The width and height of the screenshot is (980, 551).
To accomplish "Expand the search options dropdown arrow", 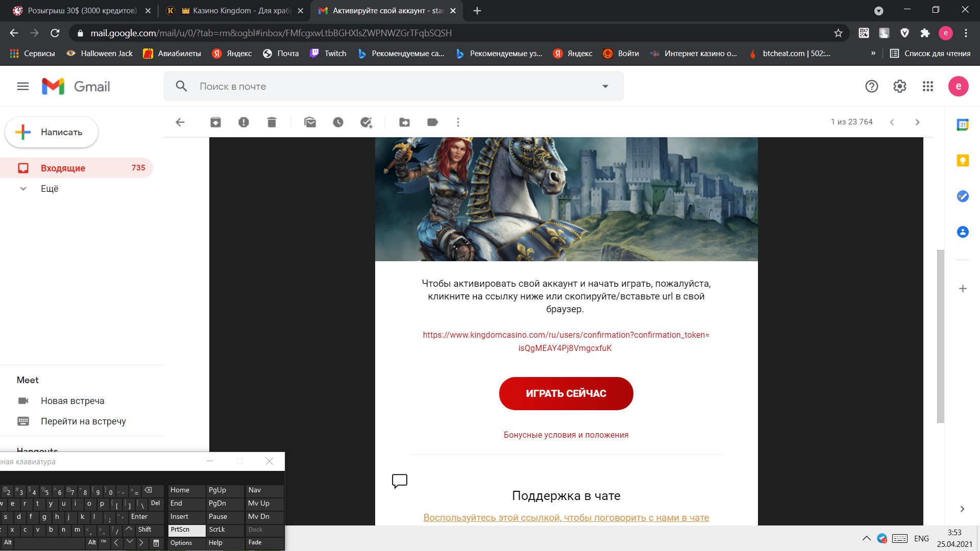I will click(605, 86).
